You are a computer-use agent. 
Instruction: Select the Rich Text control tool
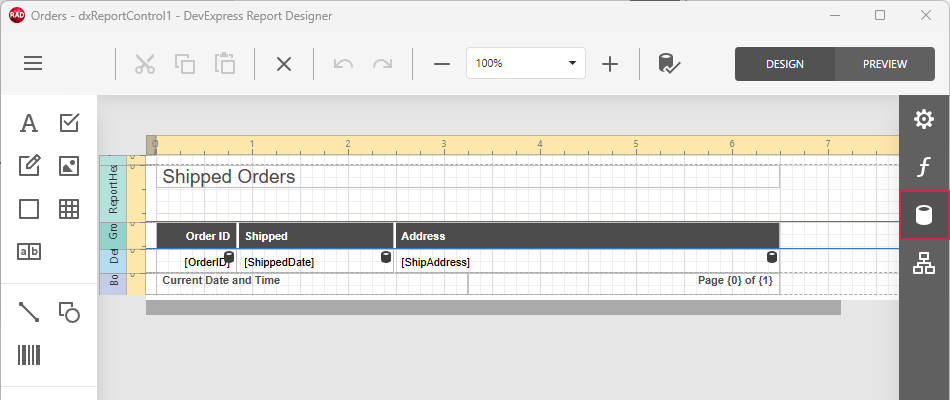click(x=29, y=165)
